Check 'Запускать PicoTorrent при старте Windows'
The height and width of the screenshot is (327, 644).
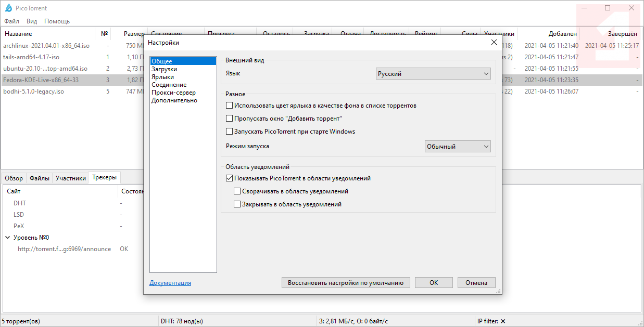click(x=230, y=132)
